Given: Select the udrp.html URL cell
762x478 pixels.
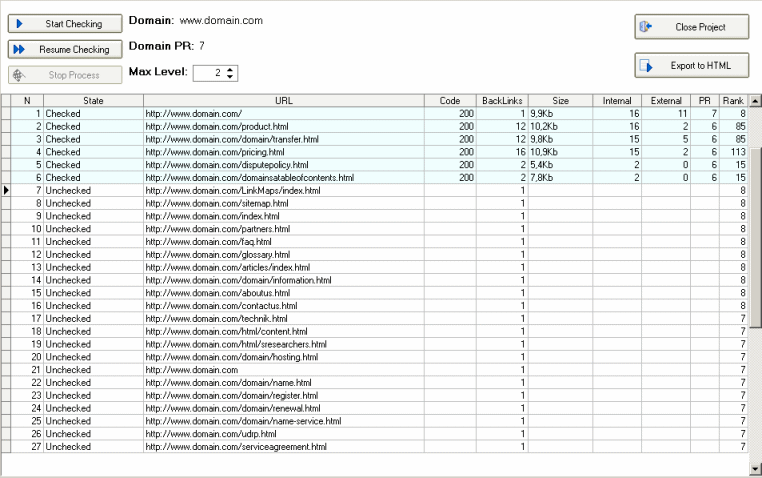Looking at the screenshot, I should coord(284,434).
